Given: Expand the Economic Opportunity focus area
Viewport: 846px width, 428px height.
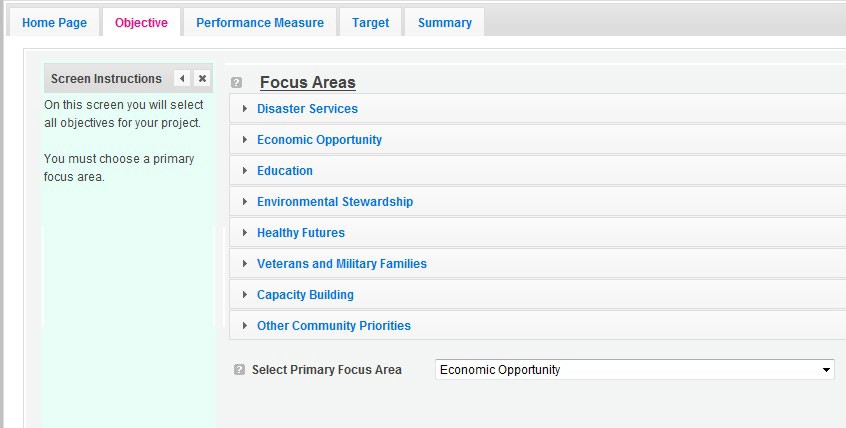Looking at the screenshot, I should (319, 140).
